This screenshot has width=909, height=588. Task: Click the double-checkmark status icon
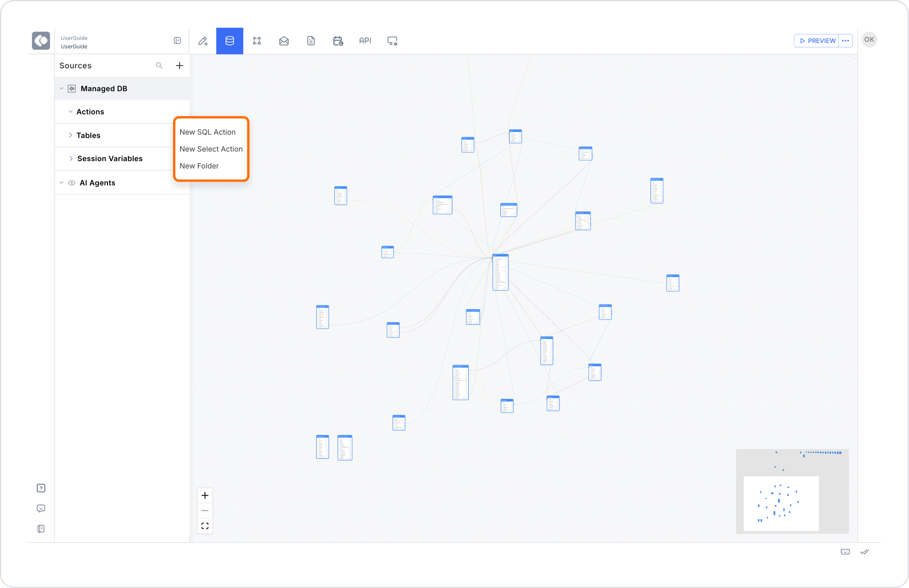(x=865, y=552)
